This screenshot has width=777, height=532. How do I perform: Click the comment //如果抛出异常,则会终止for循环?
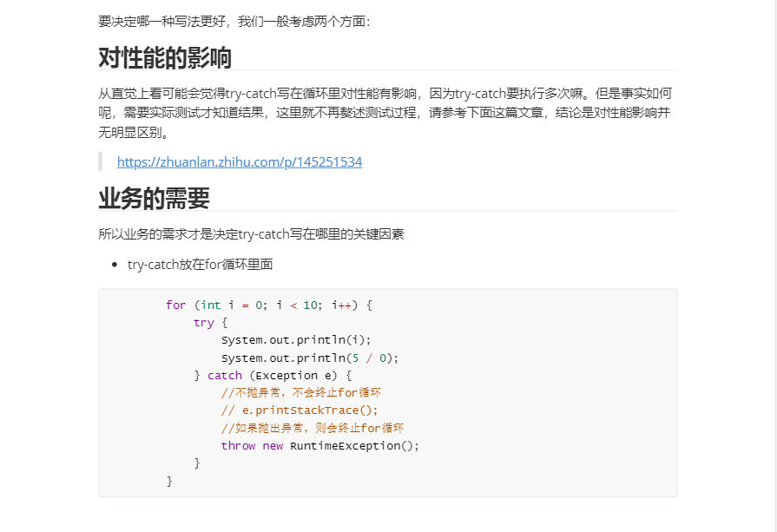coord(313,428)
